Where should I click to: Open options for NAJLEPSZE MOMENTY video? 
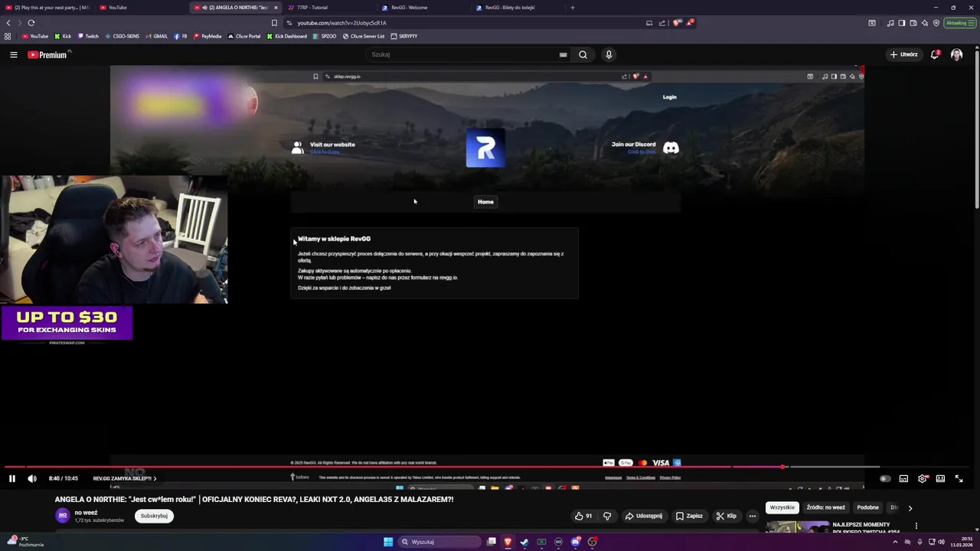[916, 526]
